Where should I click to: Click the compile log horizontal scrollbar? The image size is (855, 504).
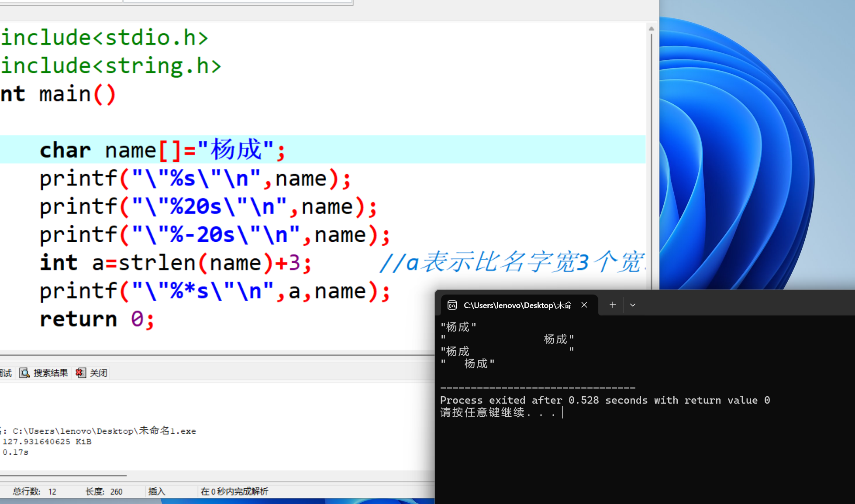63,475
